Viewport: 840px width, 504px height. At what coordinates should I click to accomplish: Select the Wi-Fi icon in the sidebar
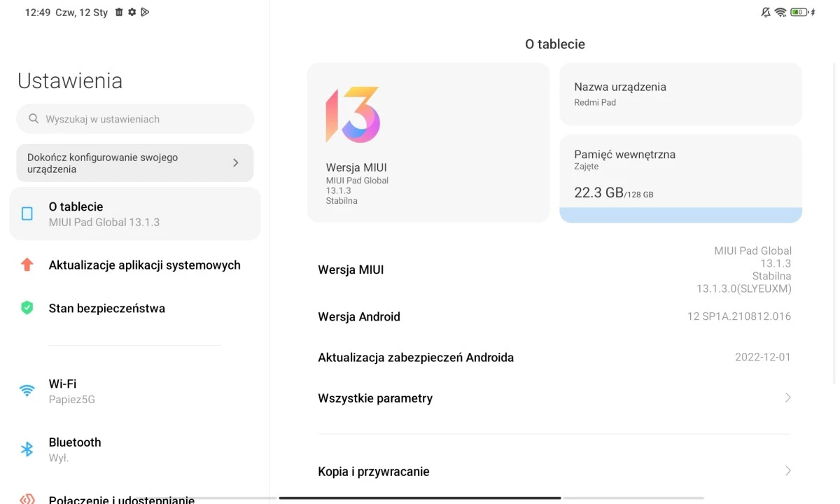click(28, 390)
